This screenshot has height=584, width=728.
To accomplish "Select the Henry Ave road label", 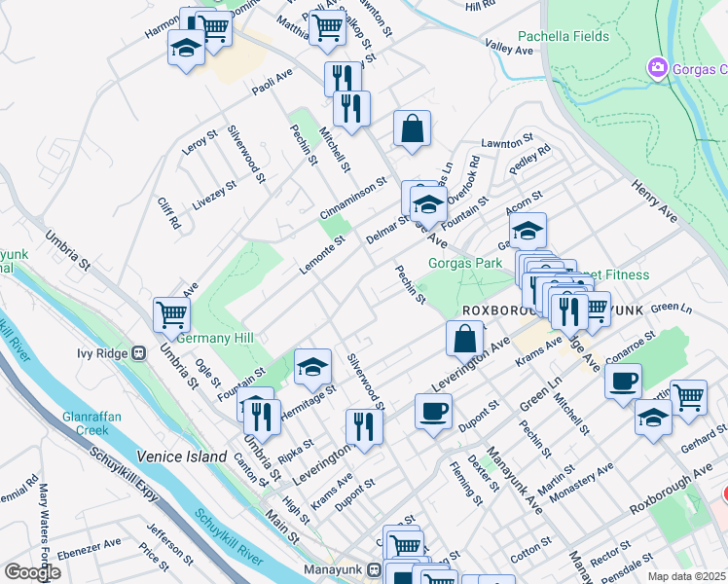I will click(x=655, y=201).
